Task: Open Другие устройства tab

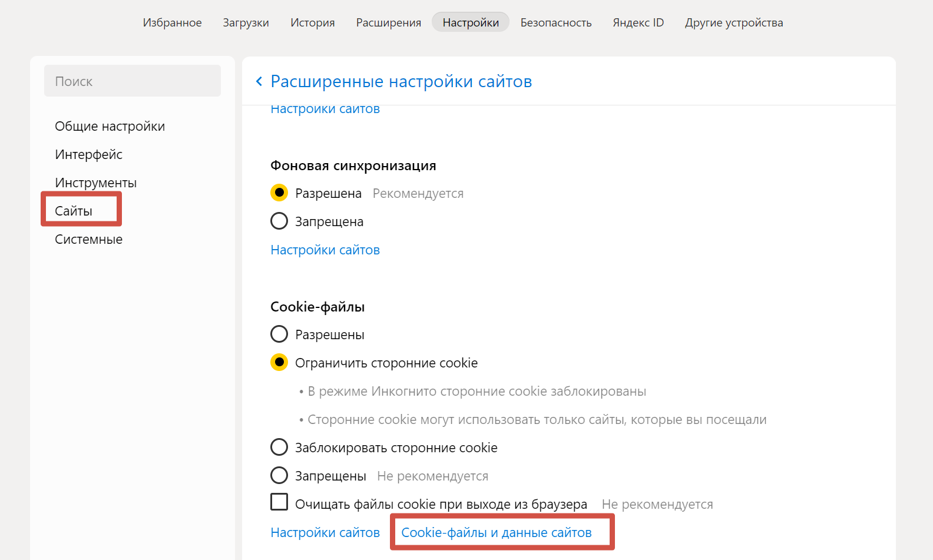Action: pyautogui.click(x=733, y=22)
